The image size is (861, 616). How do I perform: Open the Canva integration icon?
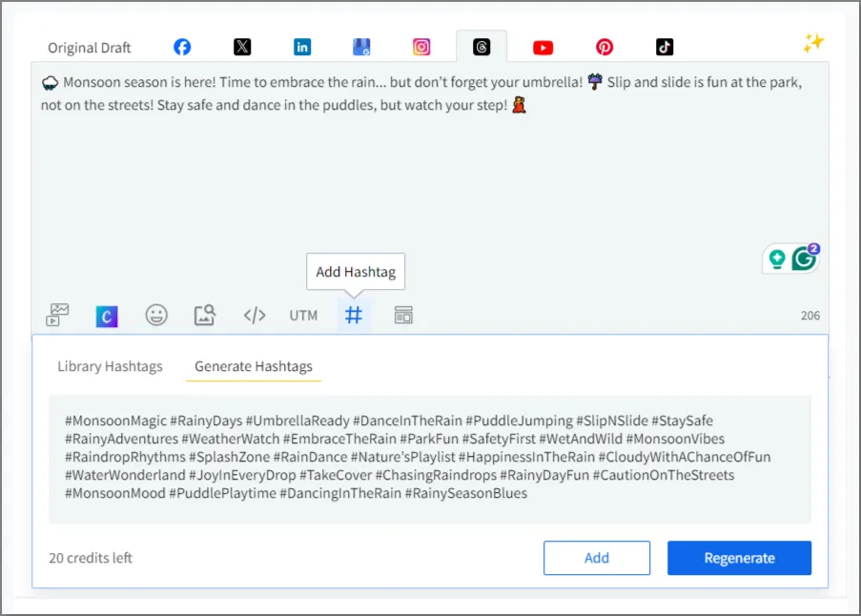pos(106,315)
